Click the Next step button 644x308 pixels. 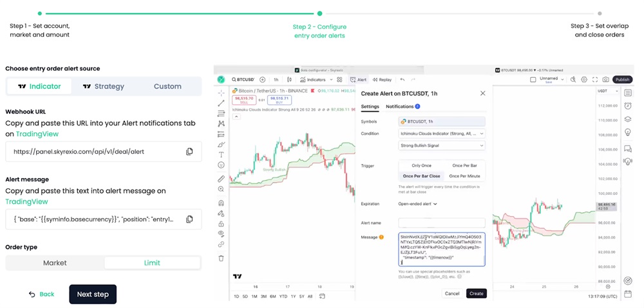pyautogui.click(x=93, y=294)
